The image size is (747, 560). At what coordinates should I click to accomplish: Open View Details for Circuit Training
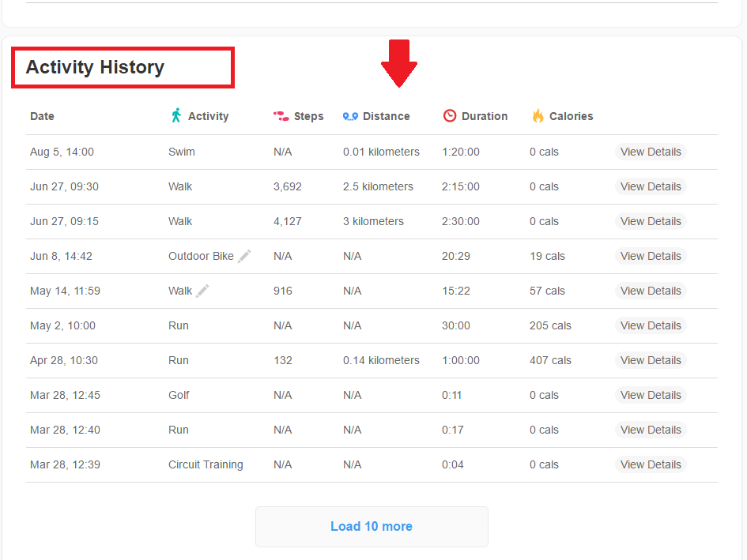[651, 464]
